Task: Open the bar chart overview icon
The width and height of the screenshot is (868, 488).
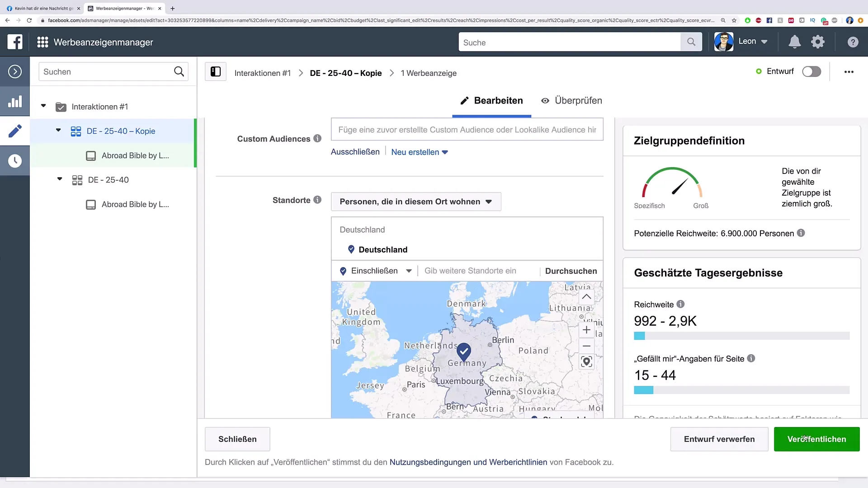Action: [x=15, y=101]
